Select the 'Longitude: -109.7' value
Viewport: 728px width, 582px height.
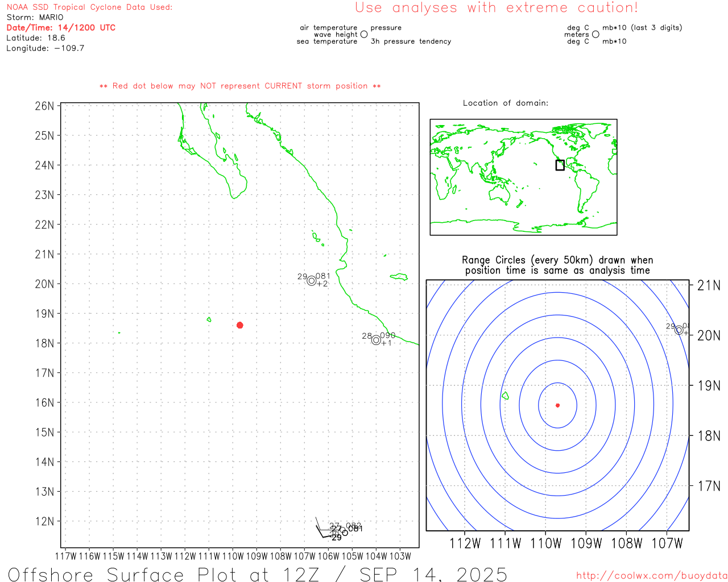pyautogui.click(x=45, y=48)
